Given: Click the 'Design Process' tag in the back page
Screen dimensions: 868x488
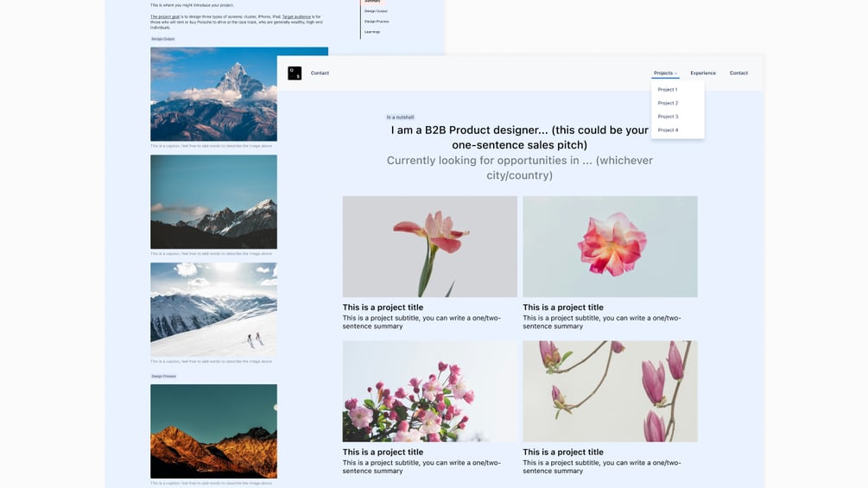Looking at the screenshot, I should click(163, 377).
